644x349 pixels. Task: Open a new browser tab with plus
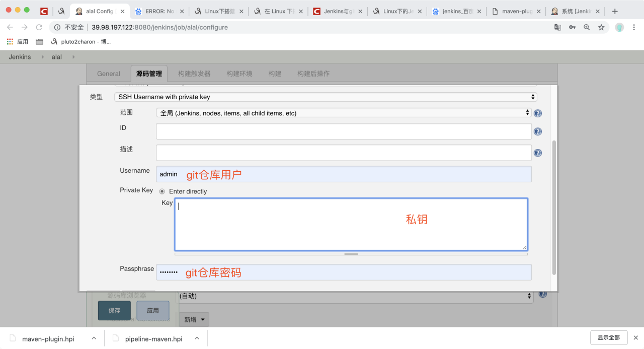click(x=615, y=11)
